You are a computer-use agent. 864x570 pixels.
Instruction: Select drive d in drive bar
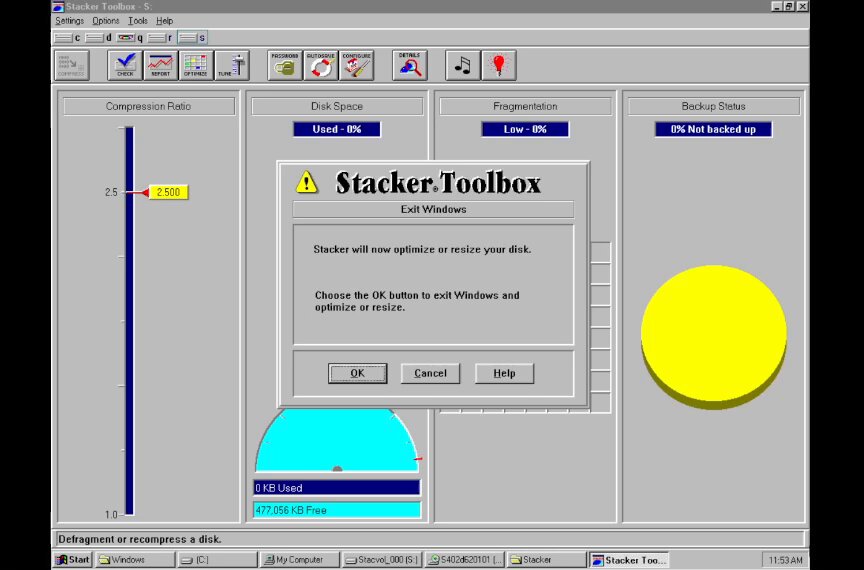coord(99,38)
